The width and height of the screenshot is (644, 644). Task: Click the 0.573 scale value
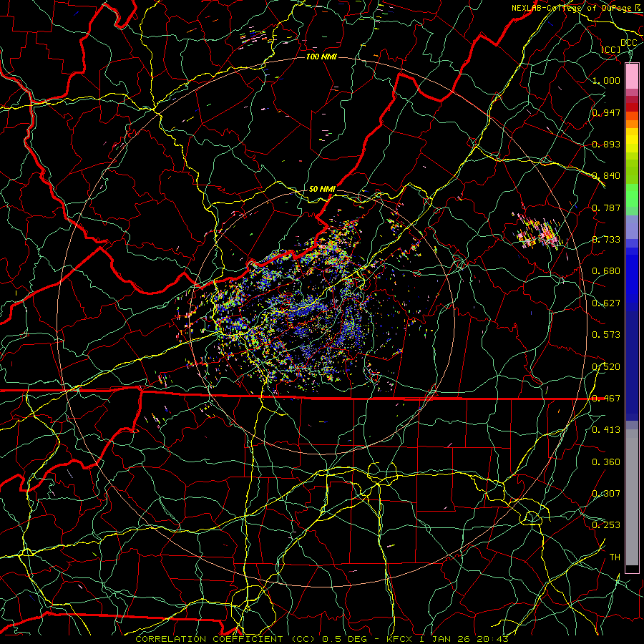606,335
